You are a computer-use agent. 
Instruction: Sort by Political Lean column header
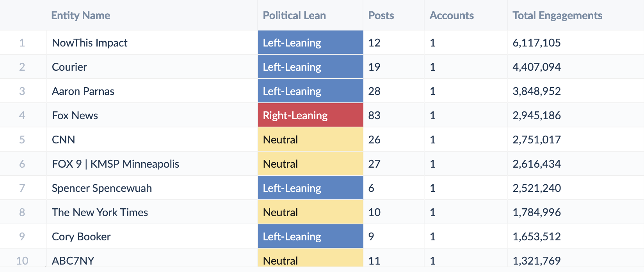tap(294, 16)
